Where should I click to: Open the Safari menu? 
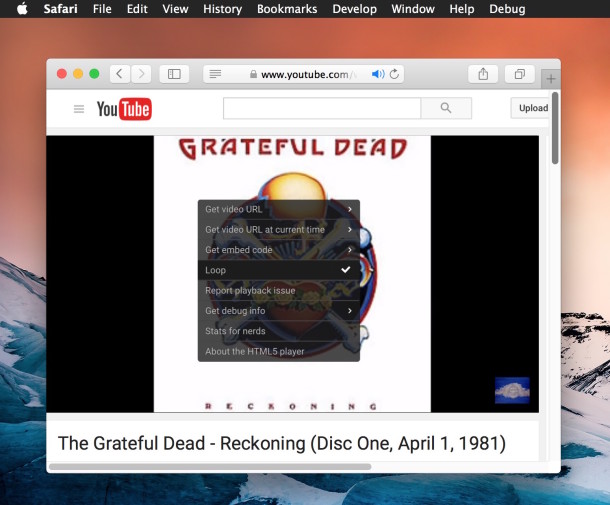click(60, 9)
